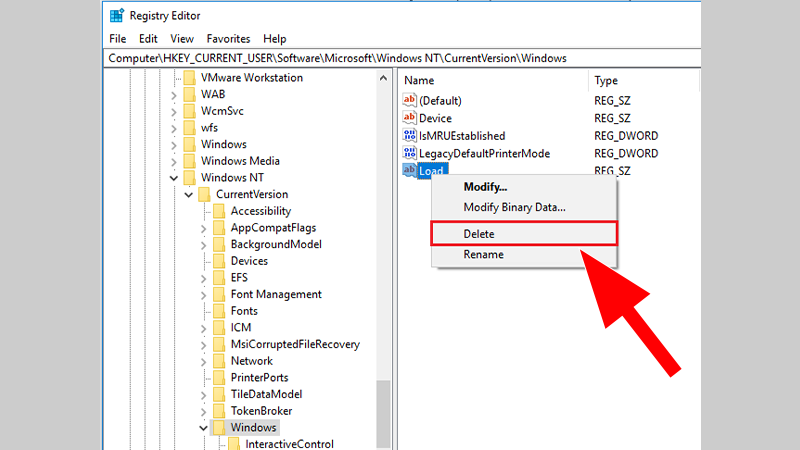Click the registry path address bar
The height and width of the screenshot is (450, 800).
coord(402,58)
